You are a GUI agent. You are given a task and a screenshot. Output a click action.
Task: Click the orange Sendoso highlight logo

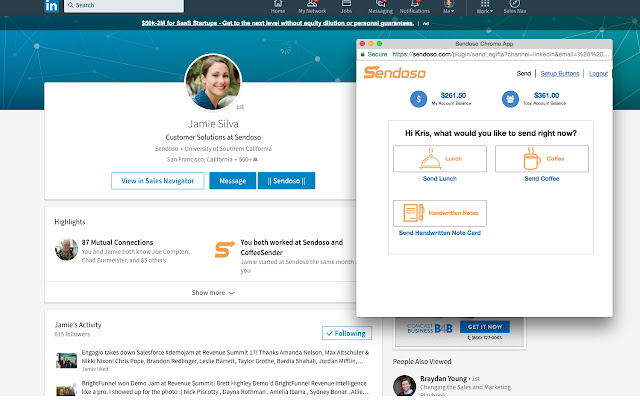click(225, 249)
